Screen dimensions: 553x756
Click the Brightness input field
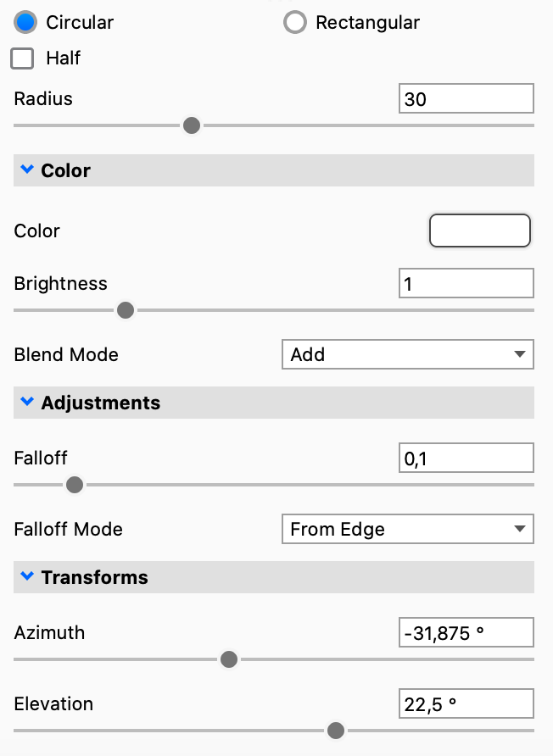466,283
